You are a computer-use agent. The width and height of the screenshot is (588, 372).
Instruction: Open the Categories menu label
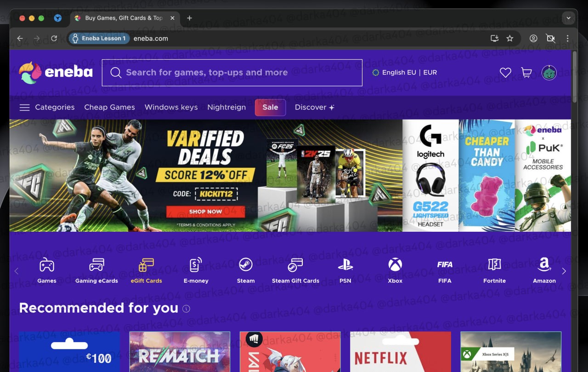coord(55,108)
